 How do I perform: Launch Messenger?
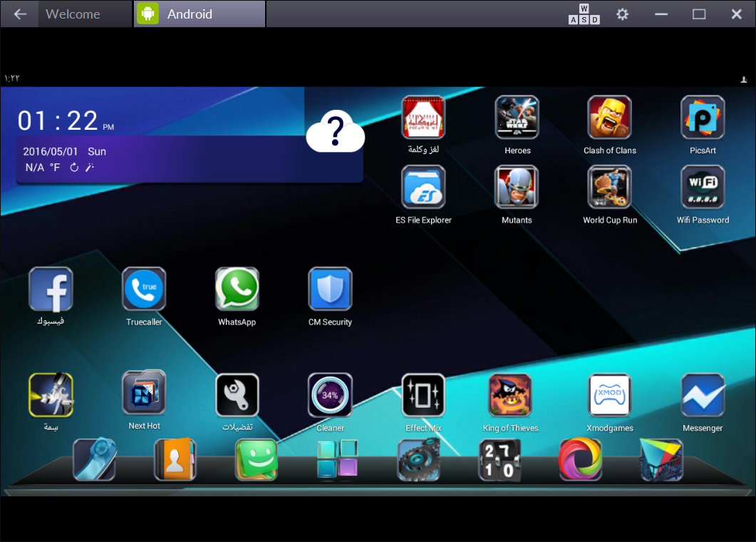click(x=703, y=395)
